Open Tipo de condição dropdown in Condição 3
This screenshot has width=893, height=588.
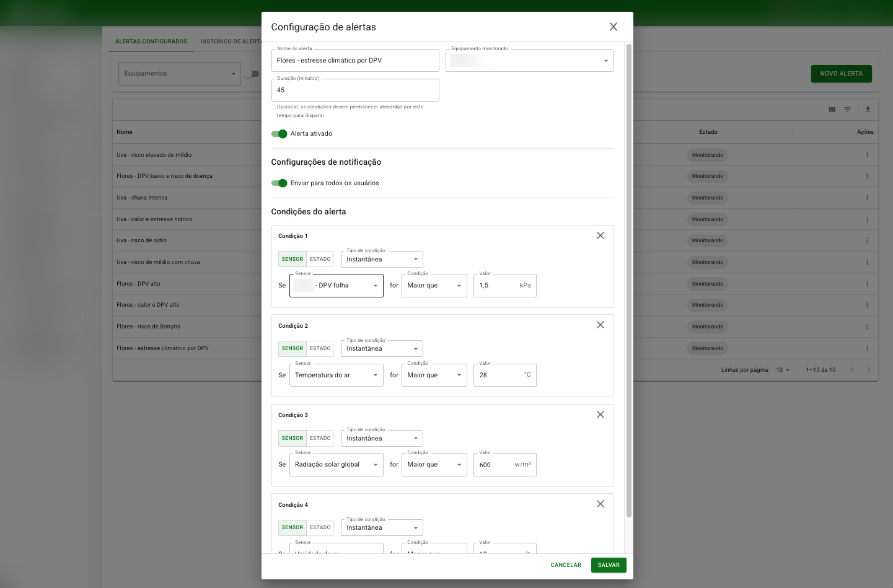point(382,438)
